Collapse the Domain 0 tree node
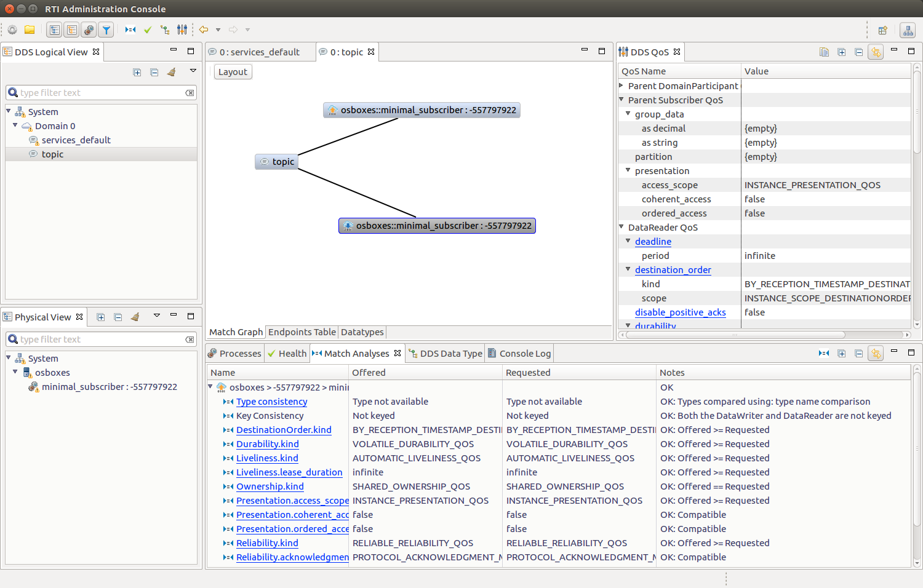The image size is (923, 588). (15, 125)
